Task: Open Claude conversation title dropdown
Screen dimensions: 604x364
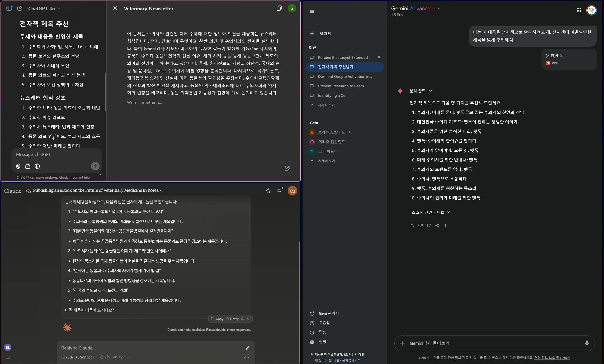Action: (x=98, y=190)
